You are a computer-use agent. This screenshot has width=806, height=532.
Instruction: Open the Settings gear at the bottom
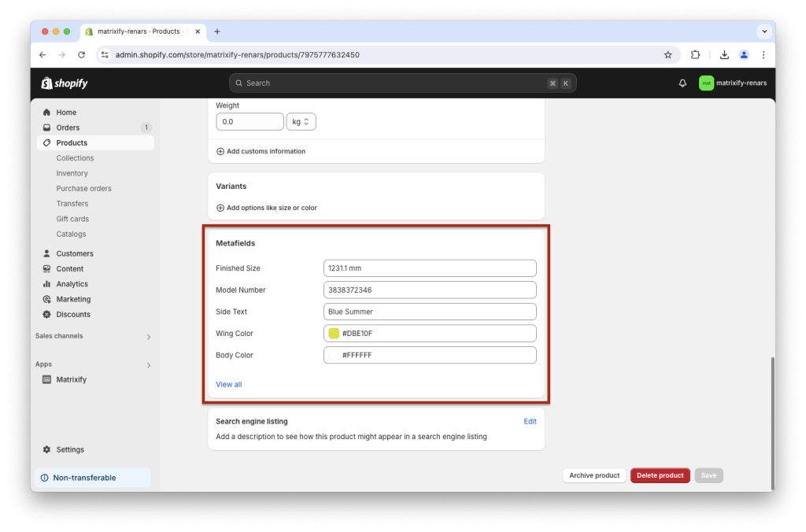click(46, 449)
